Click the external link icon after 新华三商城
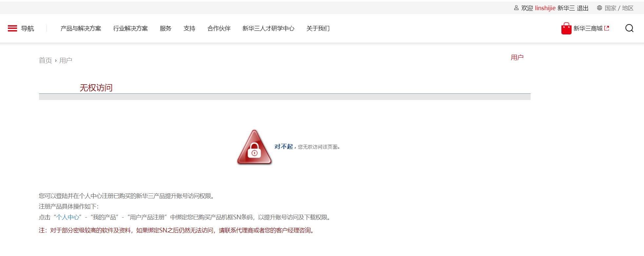This screenshot has height=256, width=644. point(607,28)
